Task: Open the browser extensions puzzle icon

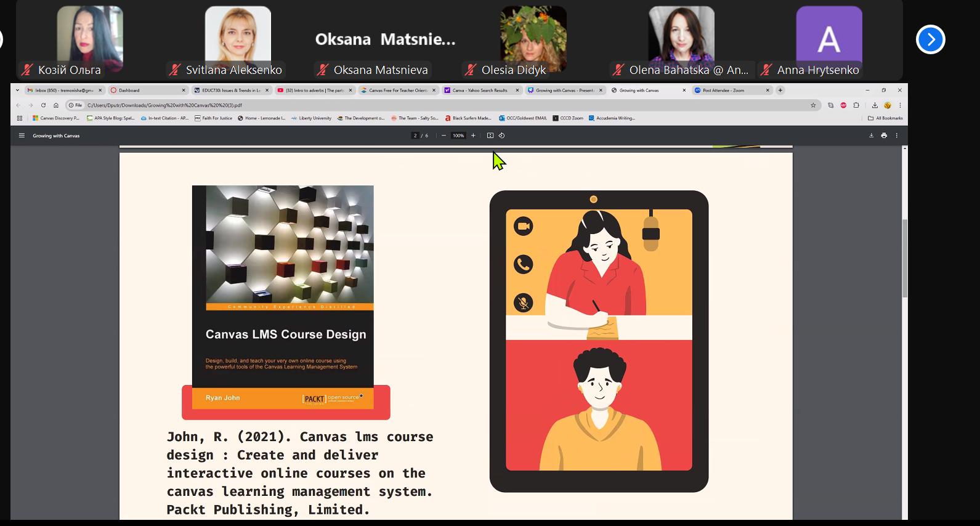Action: 856,105
